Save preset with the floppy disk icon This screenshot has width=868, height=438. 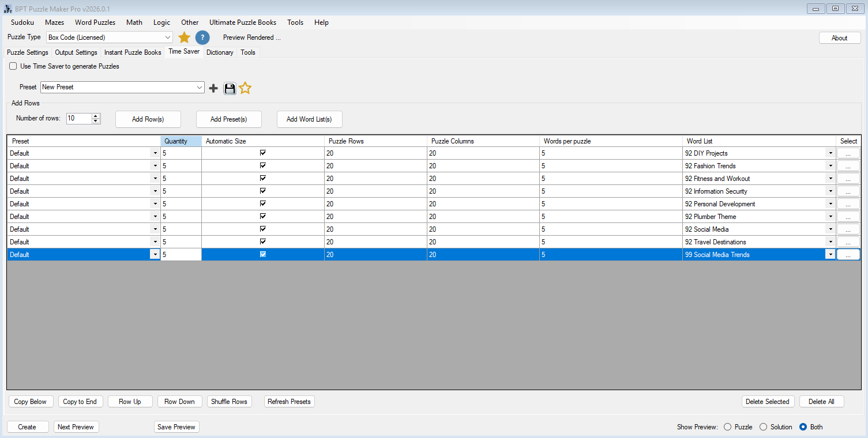pyautogui.click(x=230, y=88)
